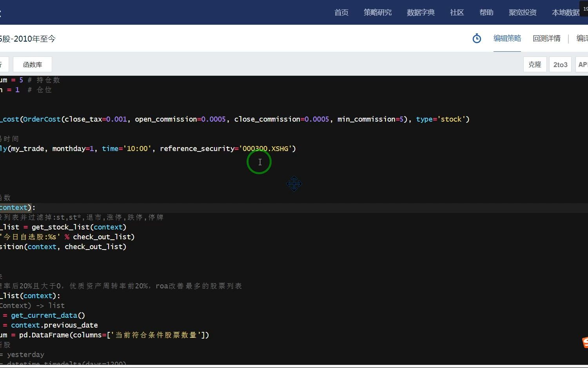Image resolution: width=588 pixels, height=368 pixels.
Task: Open 聚宽投资 in the navigation bar
Action: tap(523, 13)
